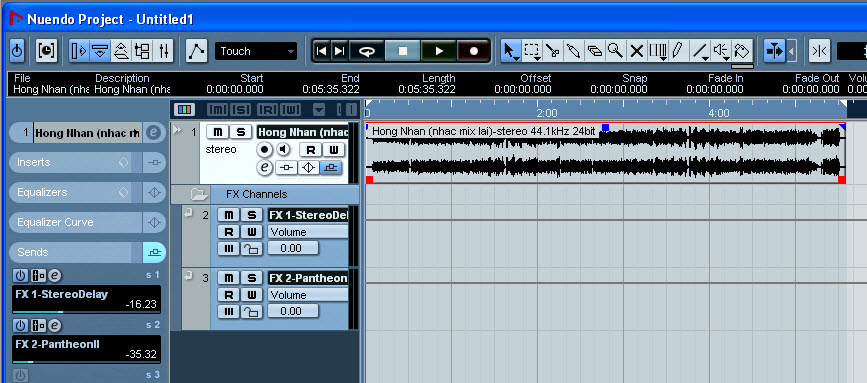Open the Touch automation mode dropdown
The width and height of the screenshot is (867, 383).
(256, 51)
